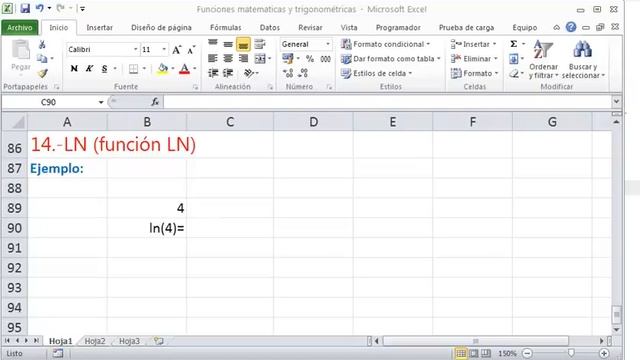Click the fx insert function button

pos(155,102)
